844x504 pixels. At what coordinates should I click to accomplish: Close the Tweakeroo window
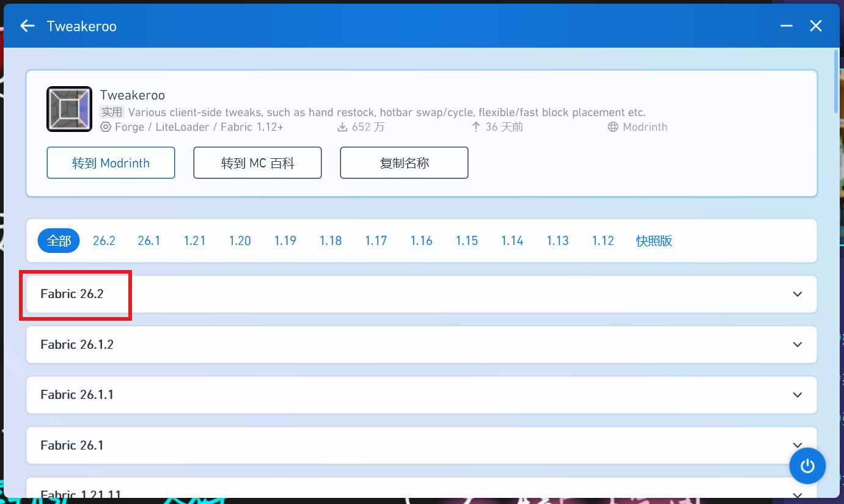pyautogui.click(x=815, y=26)
